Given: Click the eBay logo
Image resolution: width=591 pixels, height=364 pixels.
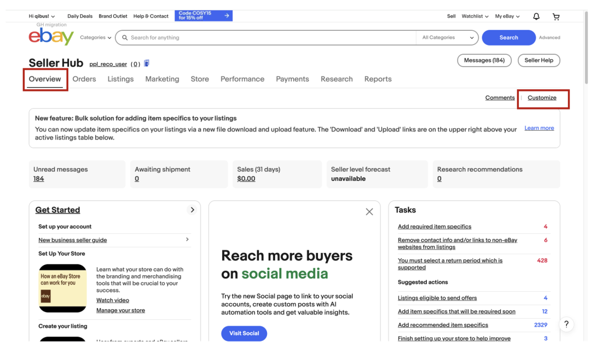Looking at the screenshot, I should [x=51, y=37].
